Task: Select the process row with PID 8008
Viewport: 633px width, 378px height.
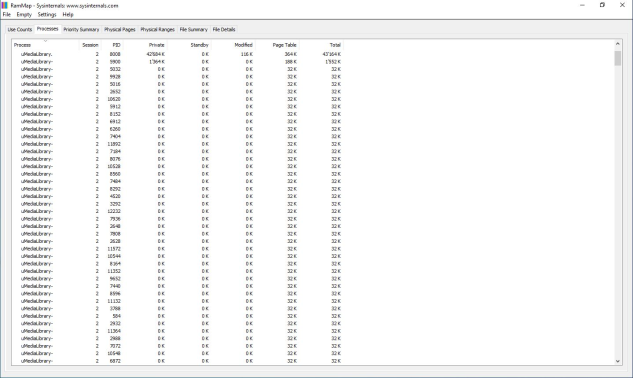Action: pyautogui.click(x=178, y=54)
